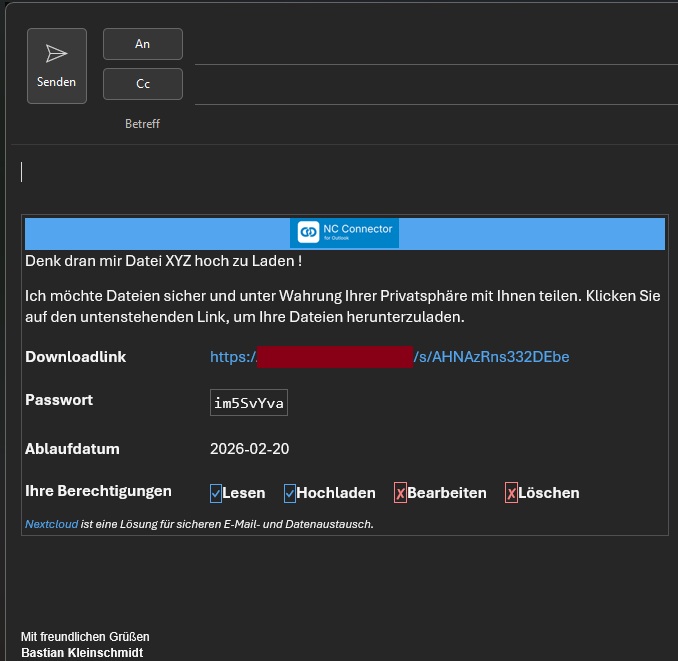This screenshot has width=678, height=661.
Task: Toggle the Lesen permission checkbox
Action: click(x=216, y=493)
